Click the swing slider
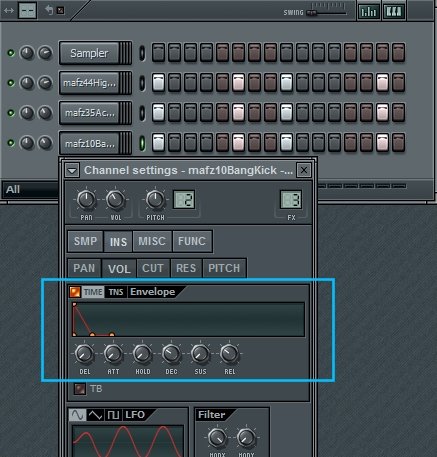This screenshot has width=437, height=457. coord(327,13)
